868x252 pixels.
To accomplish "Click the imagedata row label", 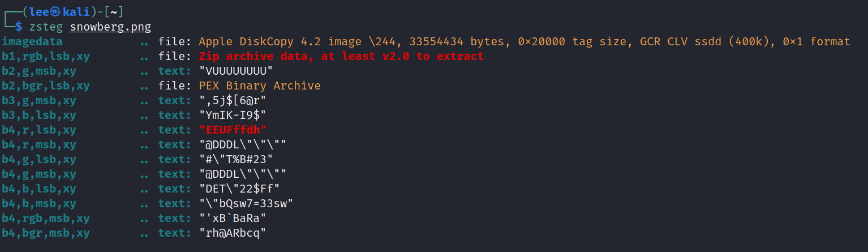I will click(32, 41).
